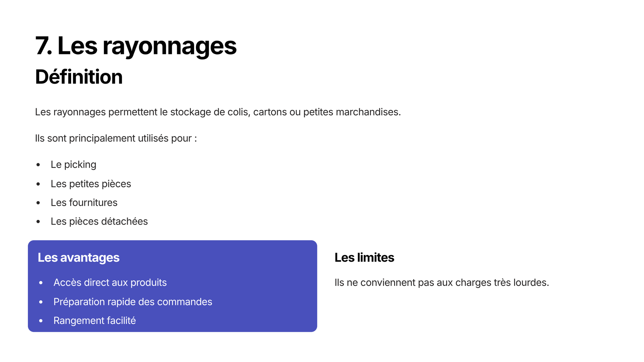Click 'Ils sont principalement utilisés pour' line
Viewport: 644px width, 362px height.
pyautogui.click(x=116, y=138)
